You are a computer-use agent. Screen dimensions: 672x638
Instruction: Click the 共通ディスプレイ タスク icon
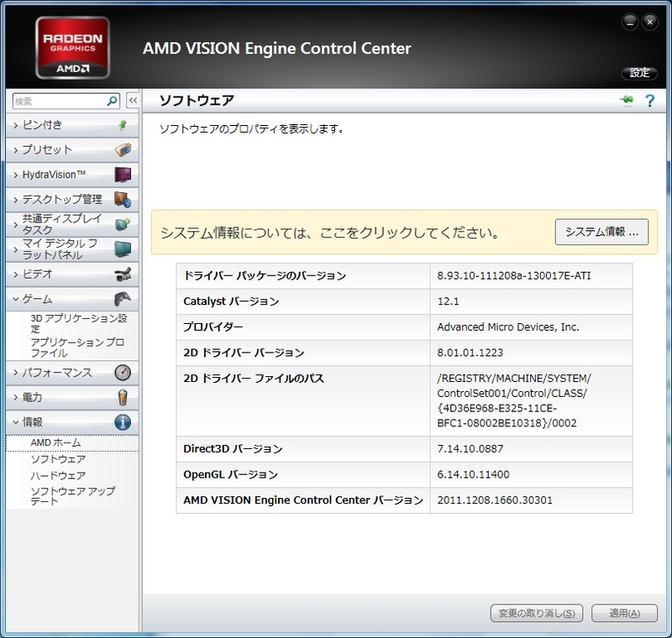click(x=123, y=224)
